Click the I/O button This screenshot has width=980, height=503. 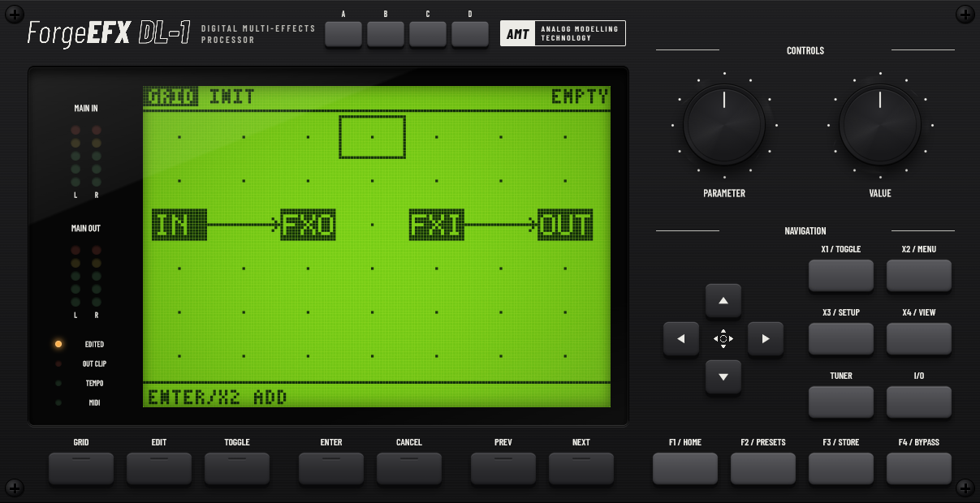[x=919, y=402]
